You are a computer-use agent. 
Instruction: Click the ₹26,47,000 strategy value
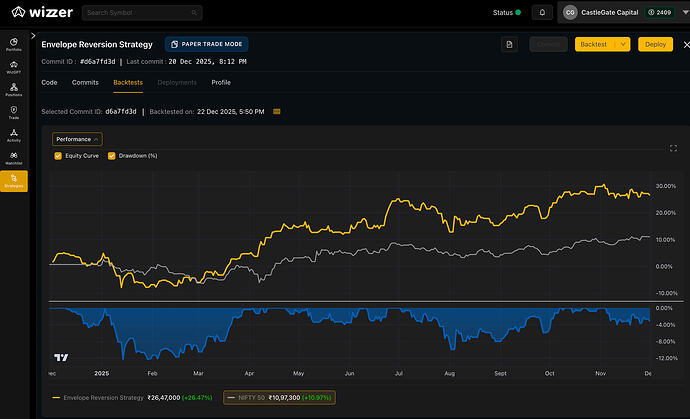[x=164, y=397]
